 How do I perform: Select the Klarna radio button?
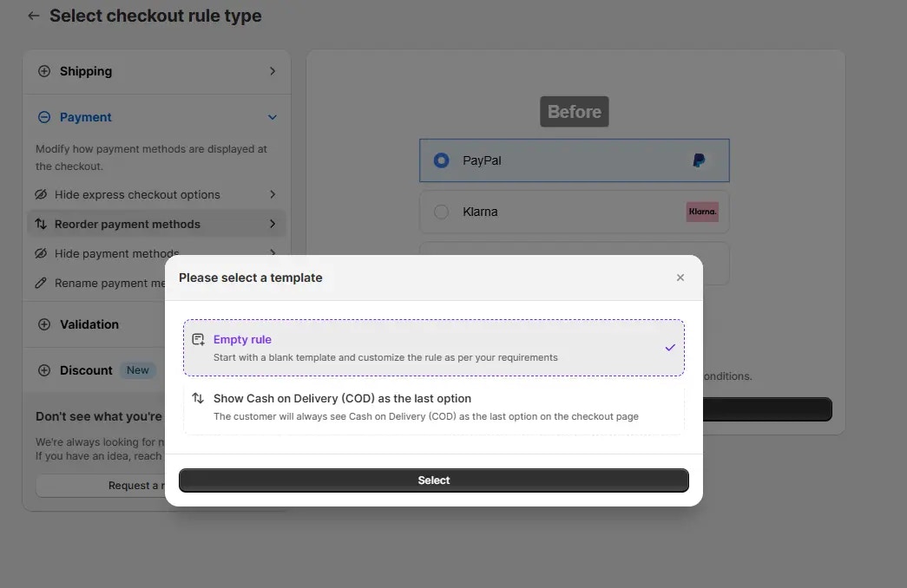tap(442, 212)
